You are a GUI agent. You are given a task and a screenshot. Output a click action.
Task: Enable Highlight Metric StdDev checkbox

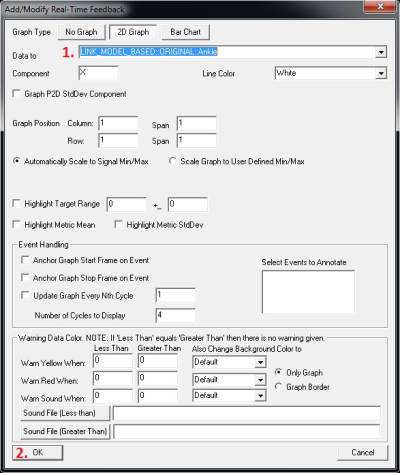(118, 225)
